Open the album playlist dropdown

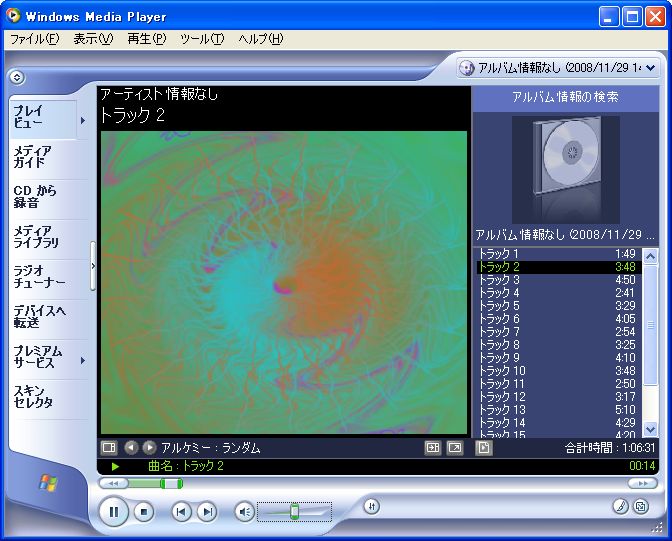coord(651,68)
